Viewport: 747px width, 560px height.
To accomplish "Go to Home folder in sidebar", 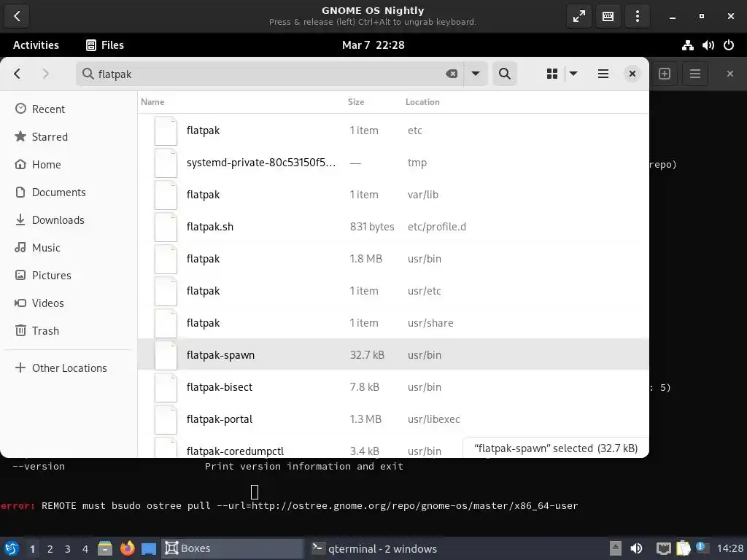I will click(69, 164).
